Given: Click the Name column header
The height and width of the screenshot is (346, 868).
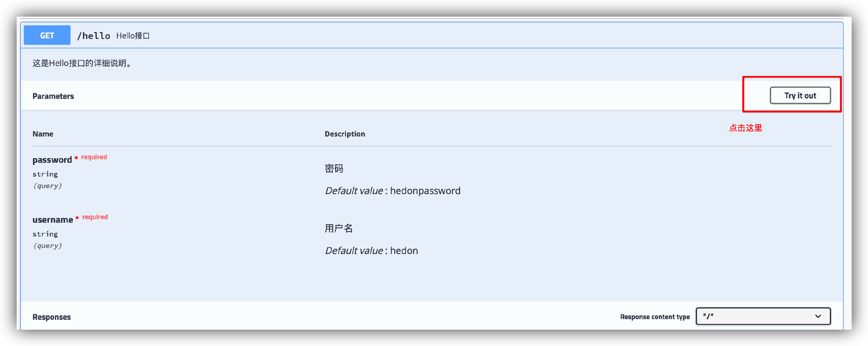Looking at the screenshot, I should click(x=42, y=134).
